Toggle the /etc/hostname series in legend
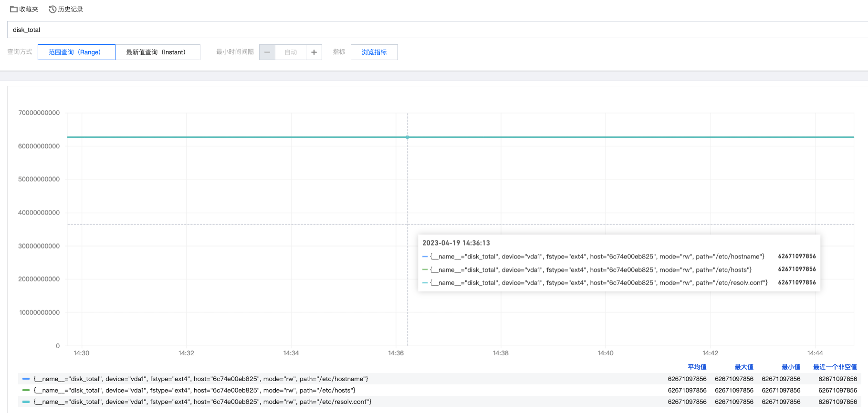The width and height of the screenshot is (868, 413). 200,379
